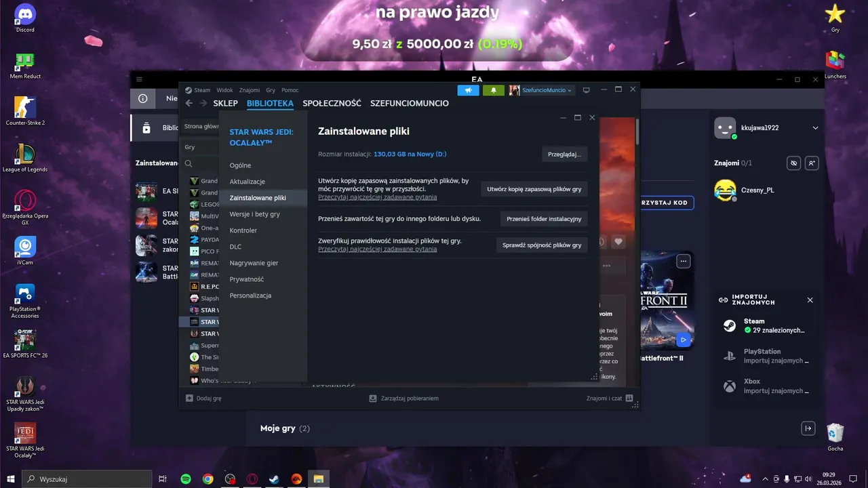Switch to SKLEP tab in Steam
The height and width of the screenshot is (488, 868).
click(226, 103)
